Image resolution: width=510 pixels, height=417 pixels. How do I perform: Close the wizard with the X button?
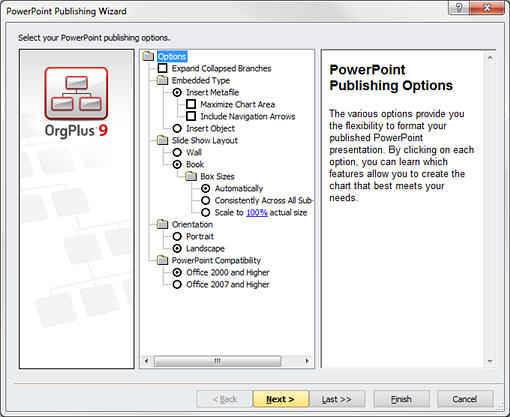(x=487, y=7)
